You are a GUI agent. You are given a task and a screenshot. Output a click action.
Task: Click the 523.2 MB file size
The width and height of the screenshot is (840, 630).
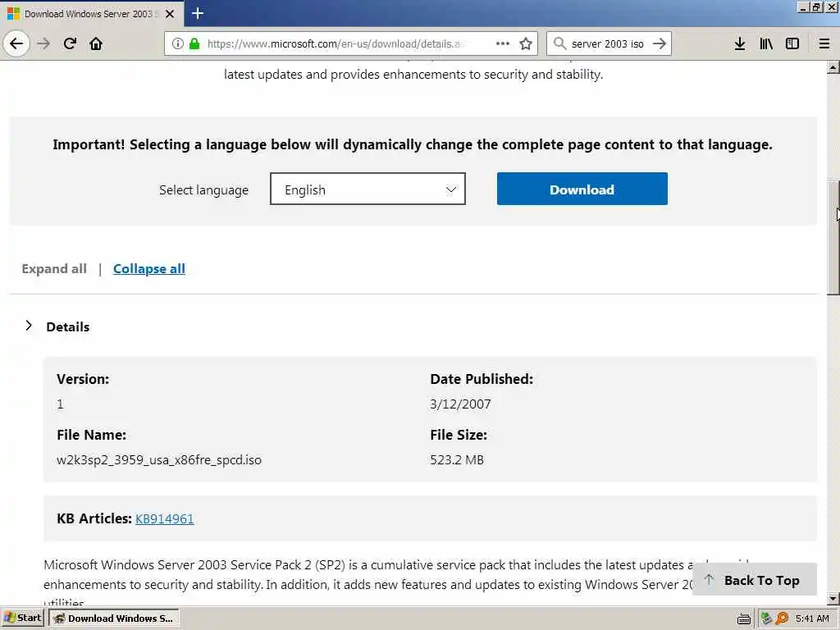coord(457,459)
